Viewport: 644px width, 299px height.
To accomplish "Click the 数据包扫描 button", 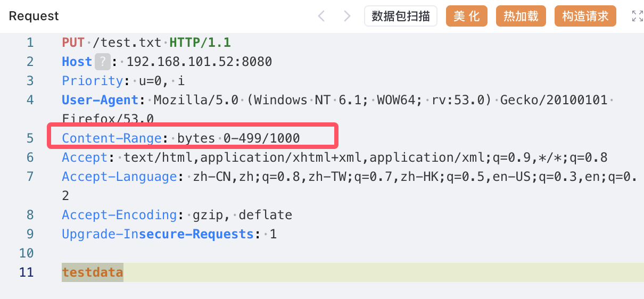I will pos(400,16).
